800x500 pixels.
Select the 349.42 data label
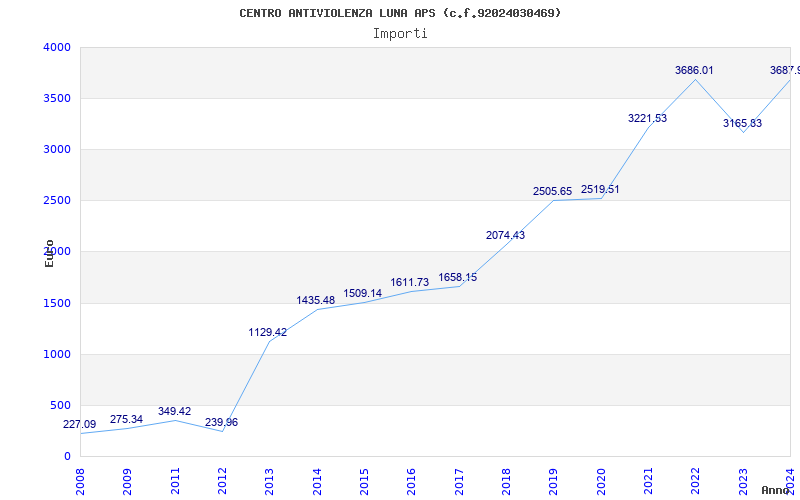click(174, 411)
